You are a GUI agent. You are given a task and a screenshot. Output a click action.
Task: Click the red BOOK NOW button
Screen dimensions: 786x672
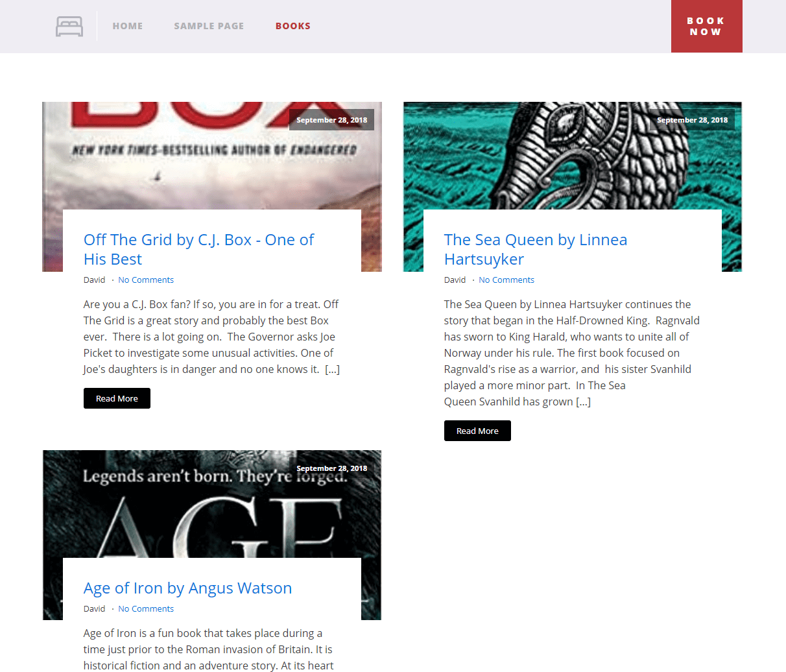click(707, 26)
